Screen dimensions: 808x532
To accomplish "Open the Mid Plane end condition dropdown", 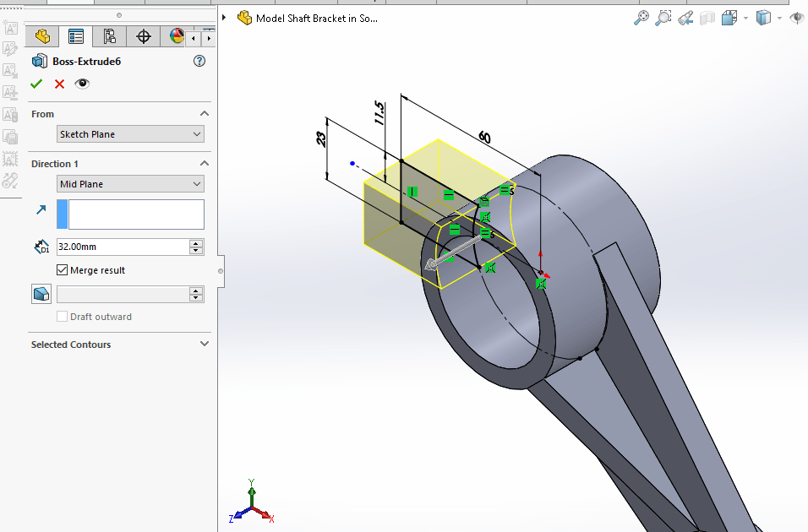I will 130,183.
